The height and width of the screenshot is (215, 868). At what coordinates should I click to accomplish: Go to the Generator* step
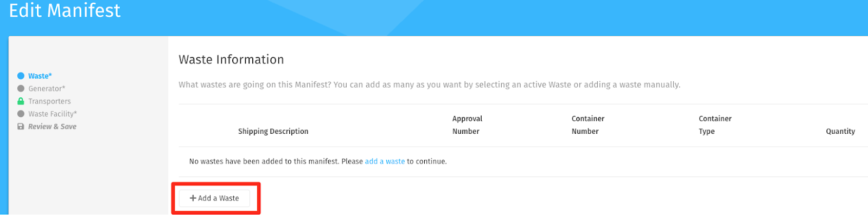[x=47, y=88]
